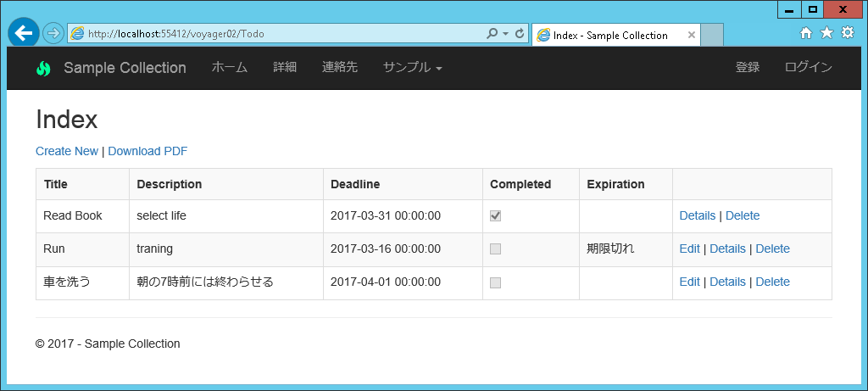Screen dimensions: 868x391
Task: Click the Read Book title cell
Action: [82, 216]
